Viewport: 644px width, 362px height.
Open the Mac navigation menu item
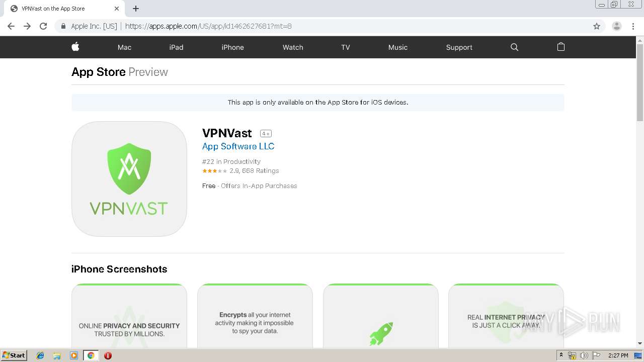click(124, 47)
